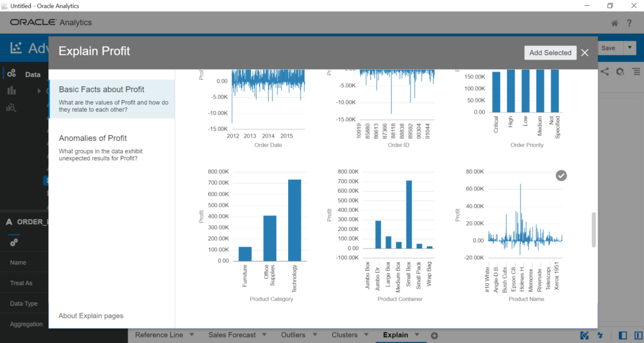Click the gears properties icon under ORDER

pos(14,242)
